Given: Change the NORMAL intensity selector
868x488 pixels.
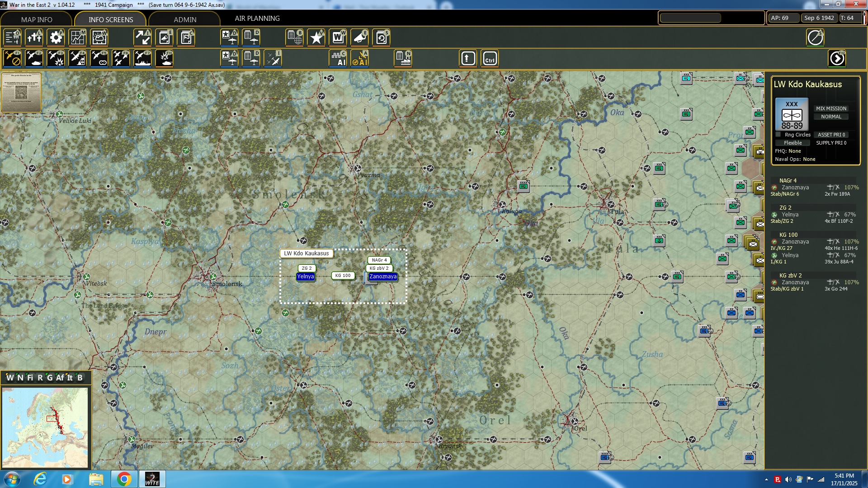Looking at the screenshot, I should [831, 117].
